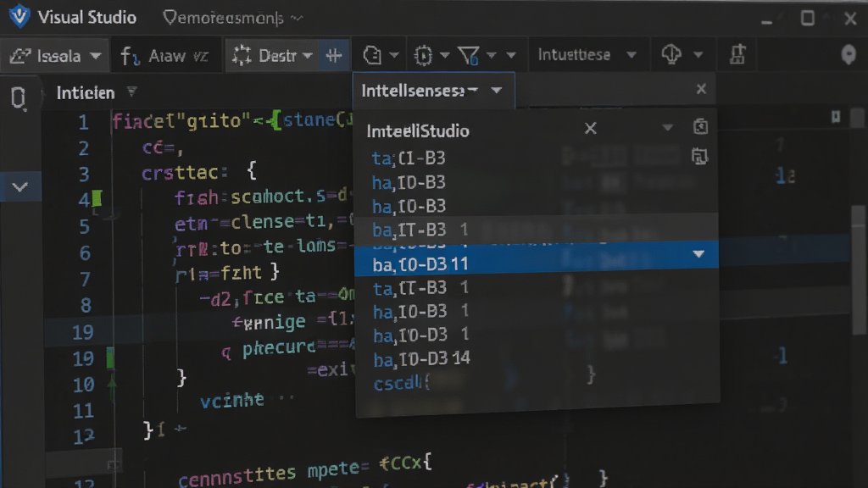Click the copy icon in ImteeliStudio header
868x488 pixels.
click(x=700, y=127)
